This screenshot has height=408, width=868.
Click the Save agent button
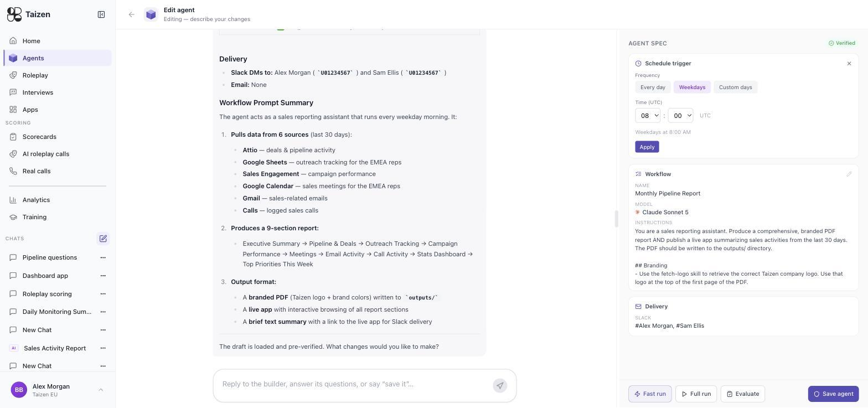click(x=833, y=394)
